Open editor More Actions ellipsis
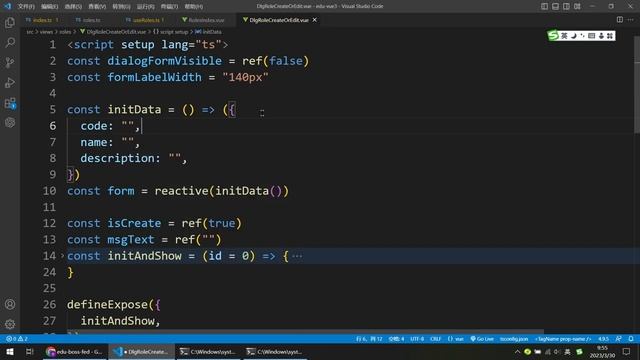Screen dimensions: 640x360 [x=631, y=20]
